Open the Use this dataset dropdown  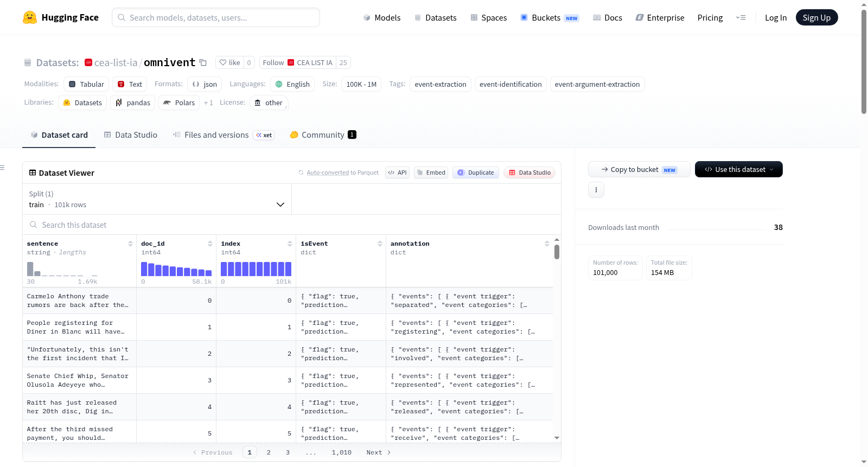[739, 169]
